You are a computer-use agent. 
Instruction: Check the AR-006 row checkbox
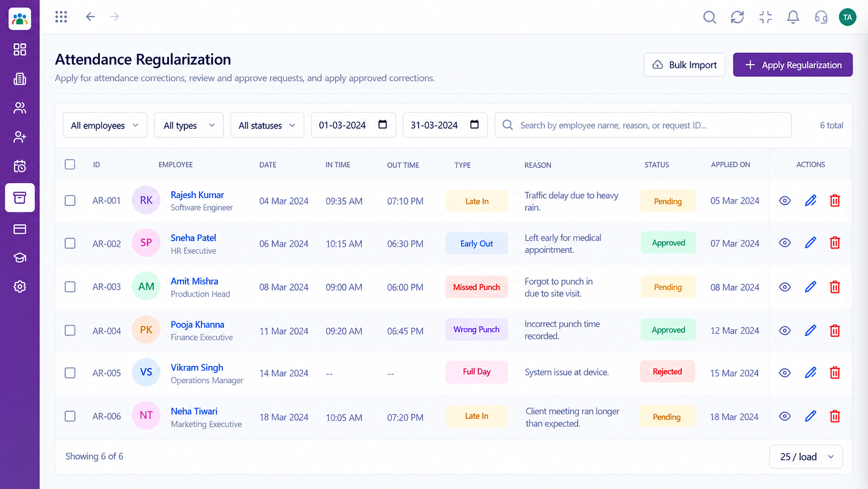coord(70,417)
